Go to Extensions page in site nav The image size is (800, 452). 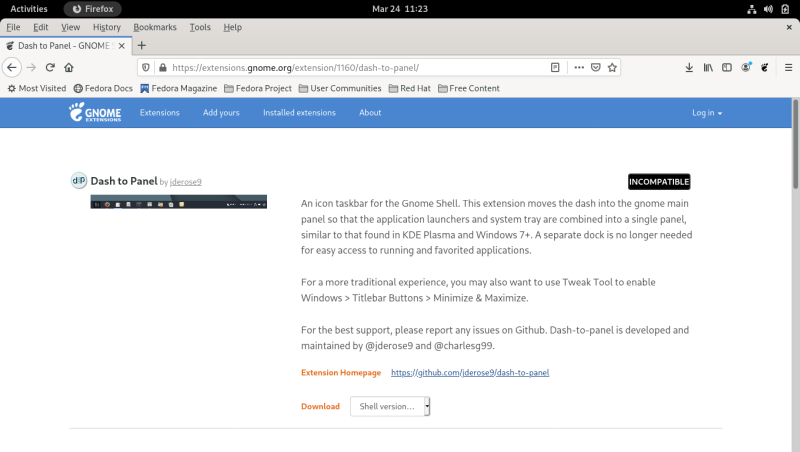tap(160, 113)
